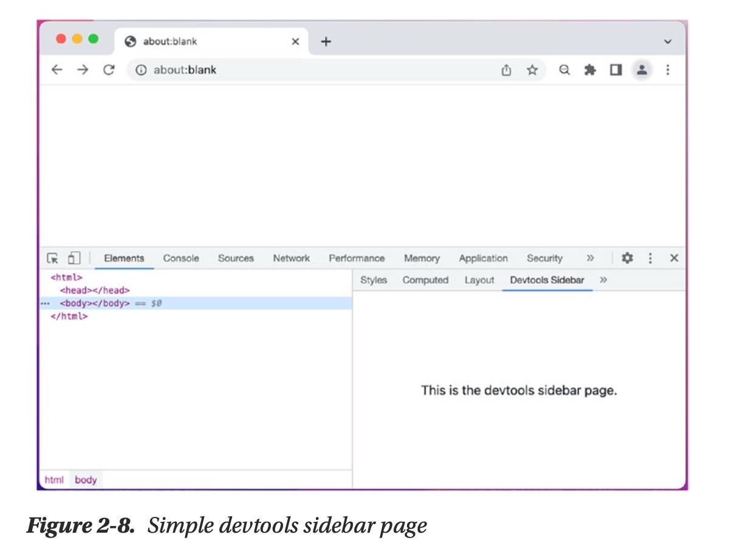Click the browser reload button

click(x=109, y=70)
